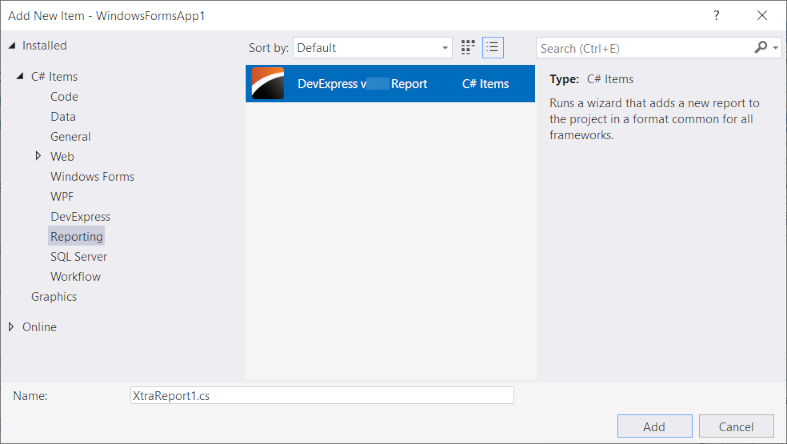Click the Add button
The height and width of the screenshot is (444, 787).
pyautogui.click(x=654, y=426)
